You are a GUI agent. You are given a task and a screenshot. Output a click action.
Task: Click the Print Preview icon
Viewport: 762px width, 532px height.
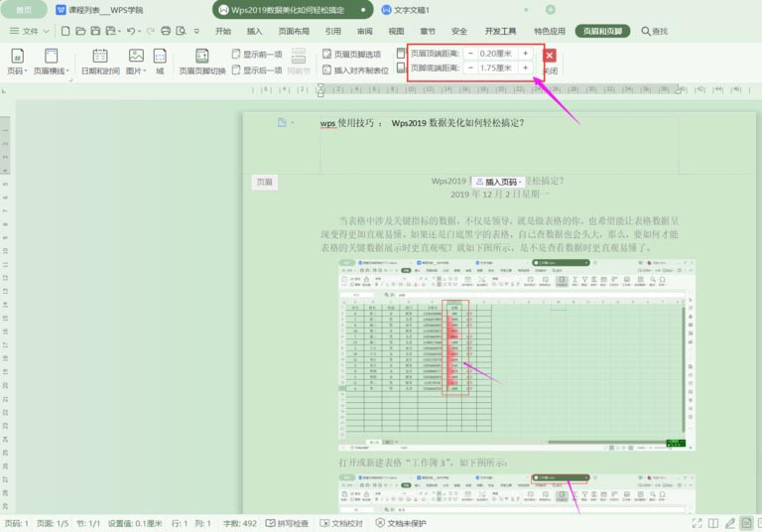coord(181,31)
